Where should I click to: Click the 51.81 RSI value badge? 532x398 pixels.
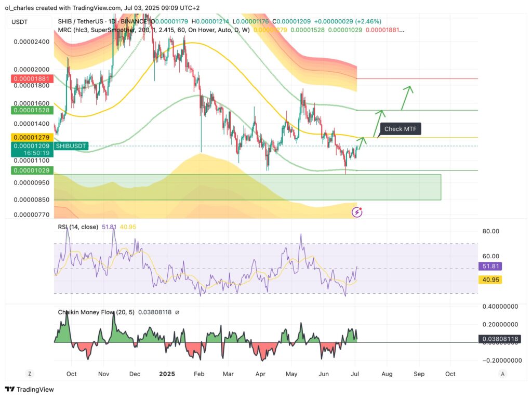(x=490, y=267)
